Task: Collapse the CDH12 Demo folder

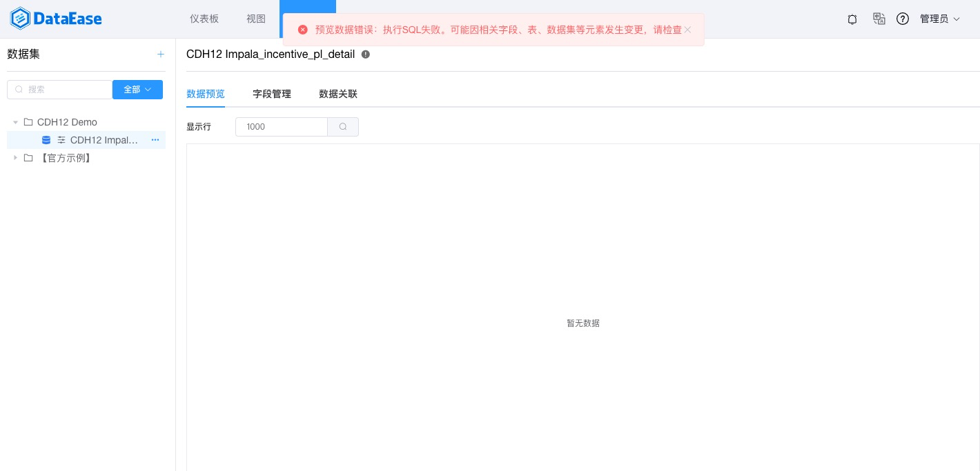Action: pyautogui.click(x=15, y=122)
